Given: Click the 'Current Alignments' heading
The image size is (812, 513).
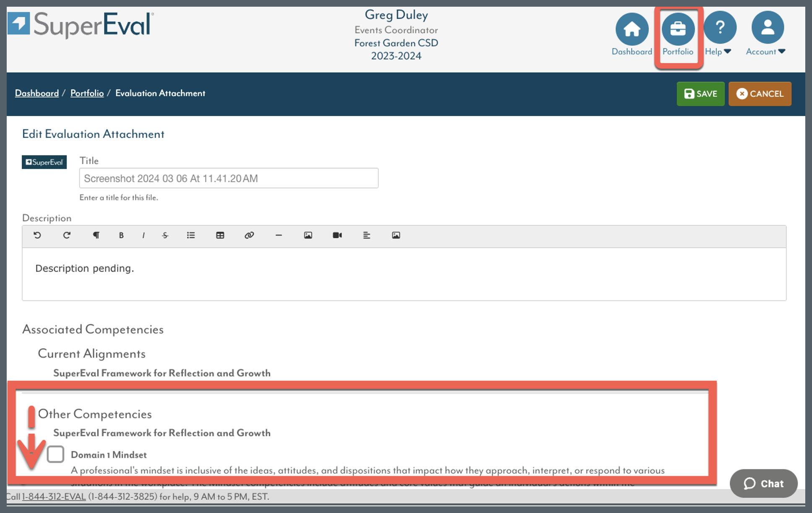Looking at the screenshot, I should (91, 353).
